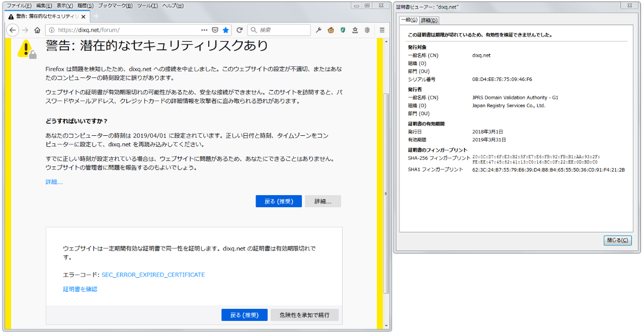Reload the current page
The height and width of the screenshot is (335, 644).
(x=239, y=30)
